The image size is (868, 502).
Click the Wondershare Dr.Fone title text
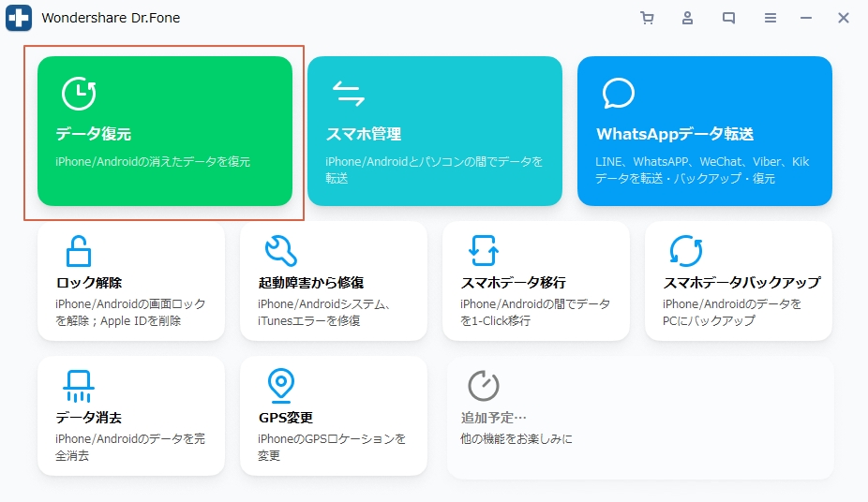pos(111,18)
